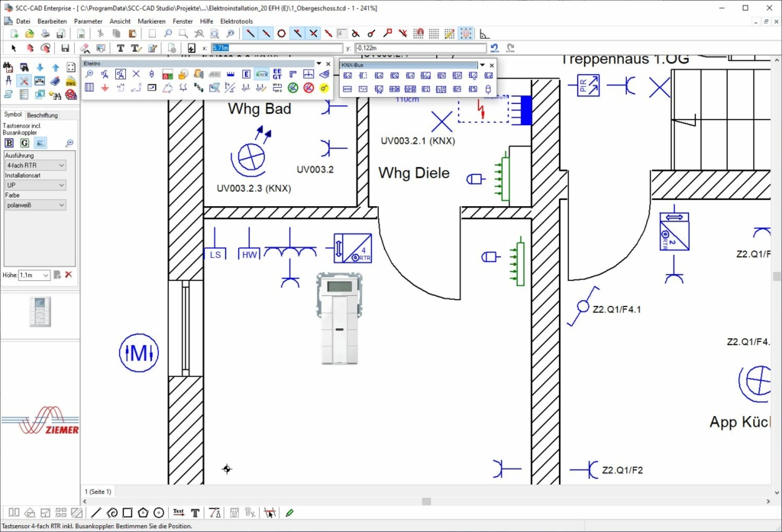Switch to the Beschriftung tab

click(x=43, y=115)
